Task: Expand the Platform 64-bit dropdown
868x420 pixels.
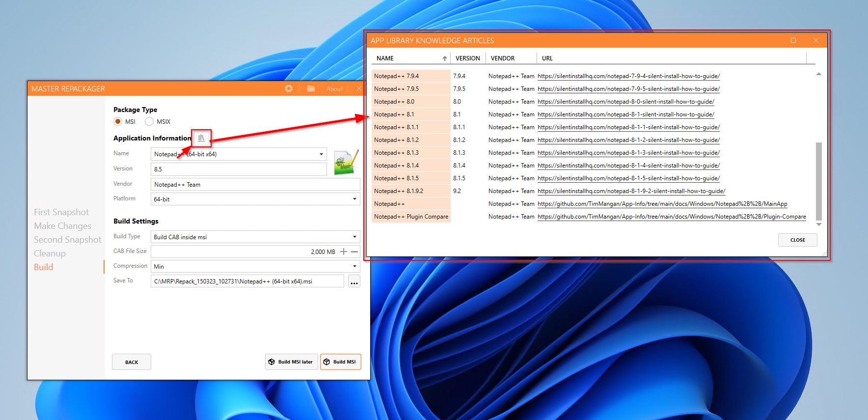Action: [354, 199]
